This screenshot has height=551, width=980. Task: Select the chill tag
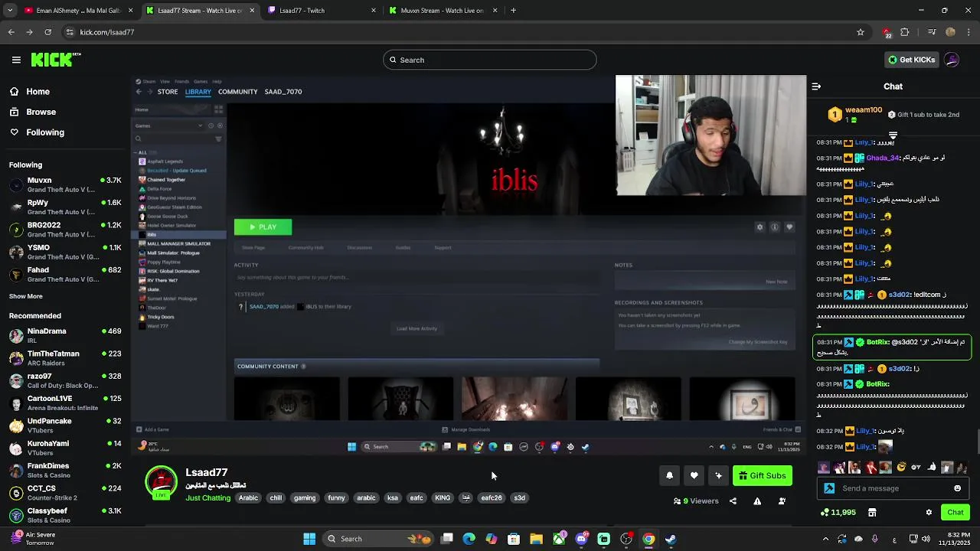click(276, 498)
